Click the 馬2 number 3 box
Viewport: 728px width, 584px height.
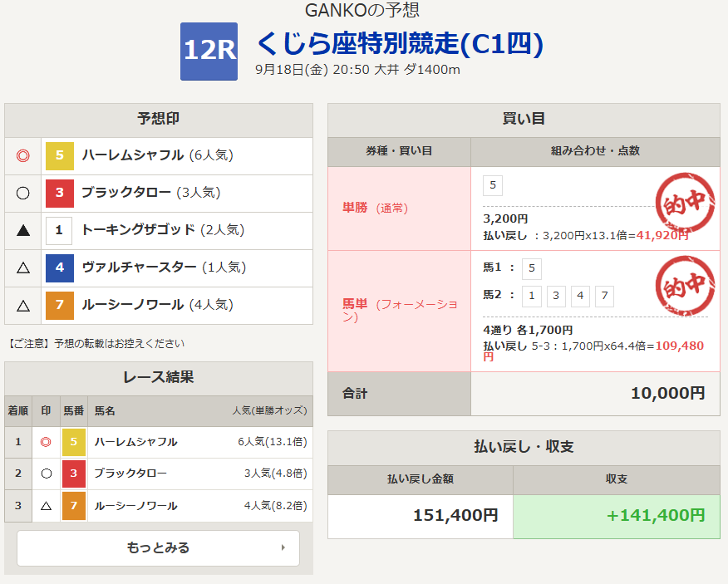point(556,297)
